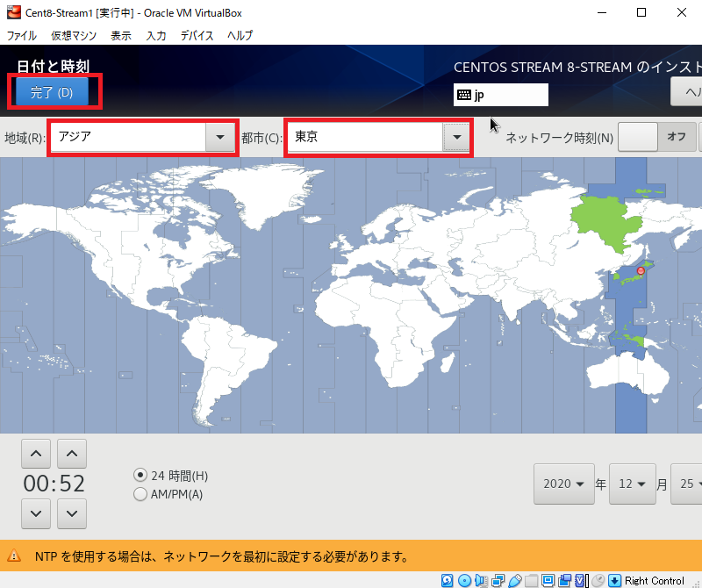Click the USB devices status icon

click(x=514, y=580)
